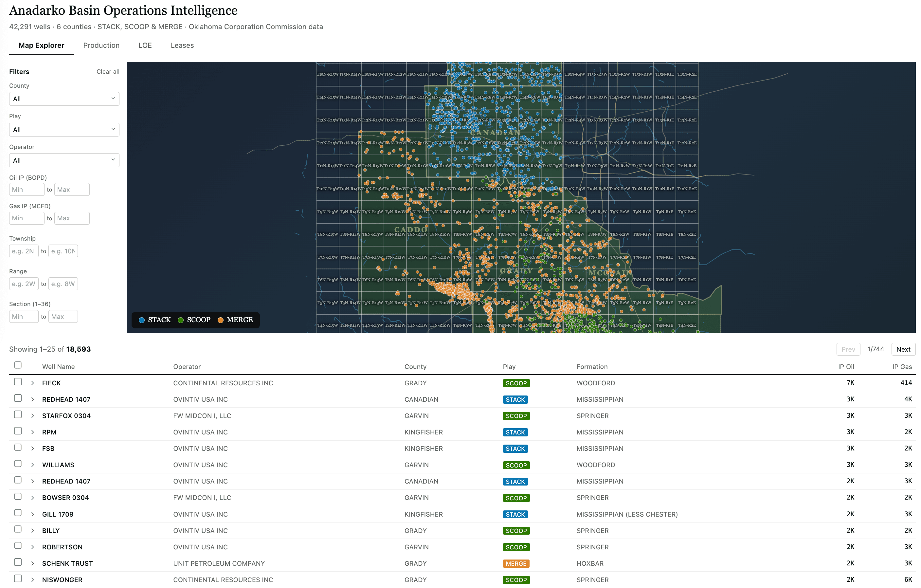Image resolution: width=921 pixels, height=588 pixels.
Task: Switch to the Production tab
Action: 101,45
